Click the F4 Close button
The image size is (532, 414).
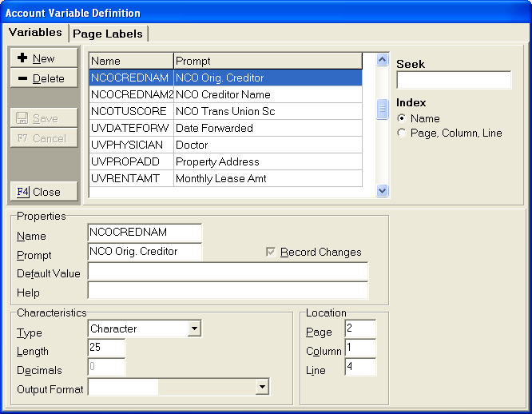click(43, 192)
